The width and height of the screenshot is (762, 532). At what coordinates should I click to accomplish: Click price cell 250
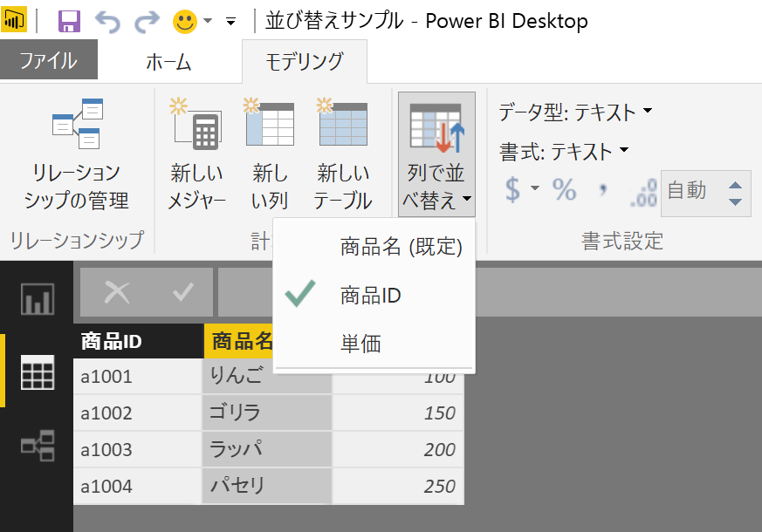click(398, 486)
